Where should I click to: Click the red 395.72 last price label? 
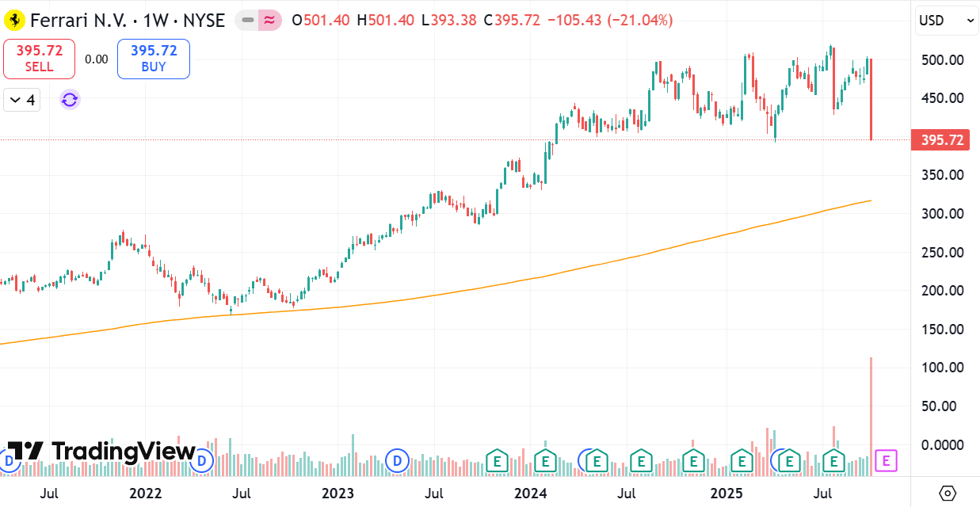[x=939, y=140]
